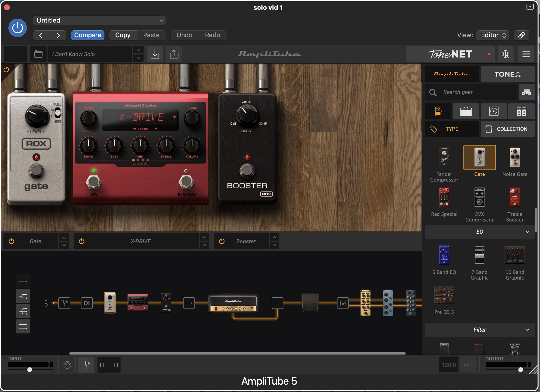Click the DI block in signal chain
The height and width of the screenshot is (392, 540).
[x=87, y=303]
